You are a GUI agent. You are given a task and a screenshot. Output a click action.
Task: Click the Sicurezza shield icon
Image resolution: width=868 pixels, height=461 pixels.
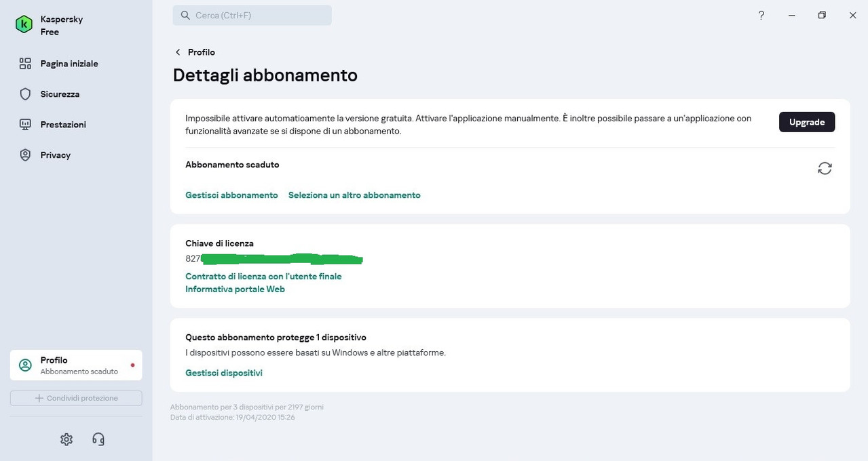[25, 94]
